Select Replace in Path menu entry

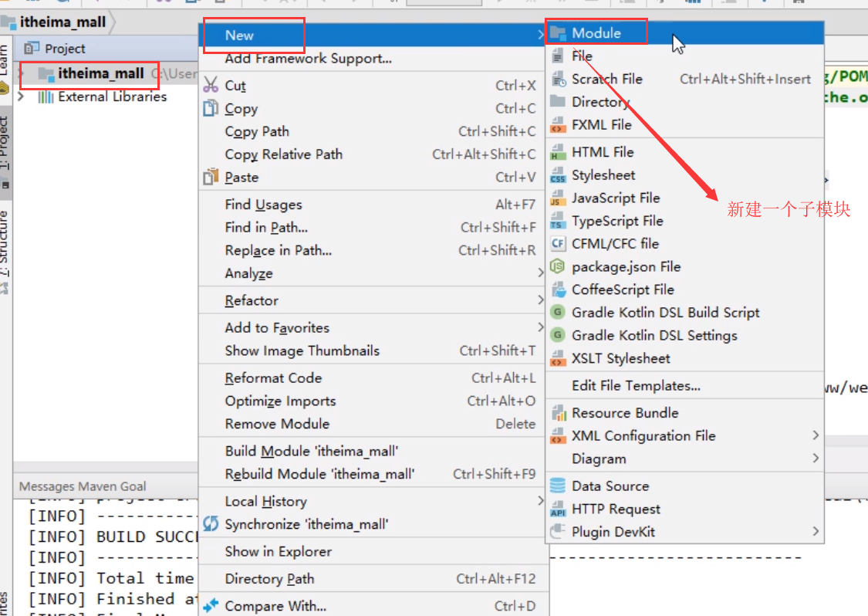pos(373,250)
